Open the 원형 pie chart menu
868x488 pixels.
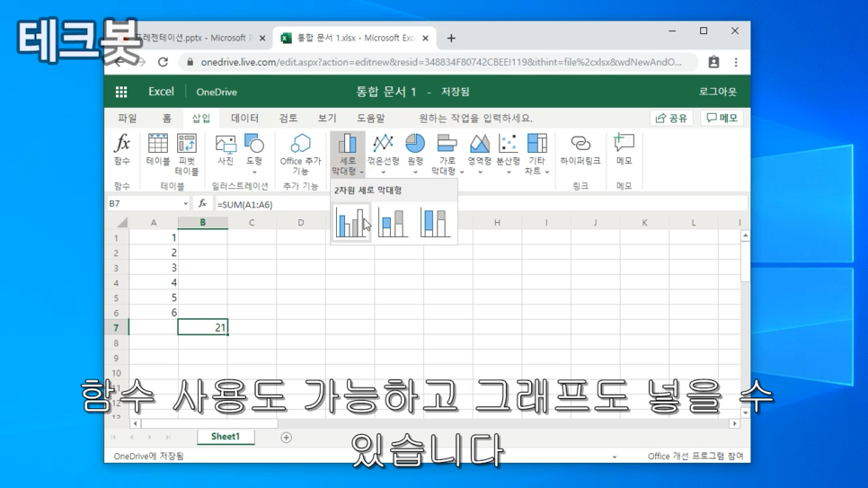click(x=415, y=154)
